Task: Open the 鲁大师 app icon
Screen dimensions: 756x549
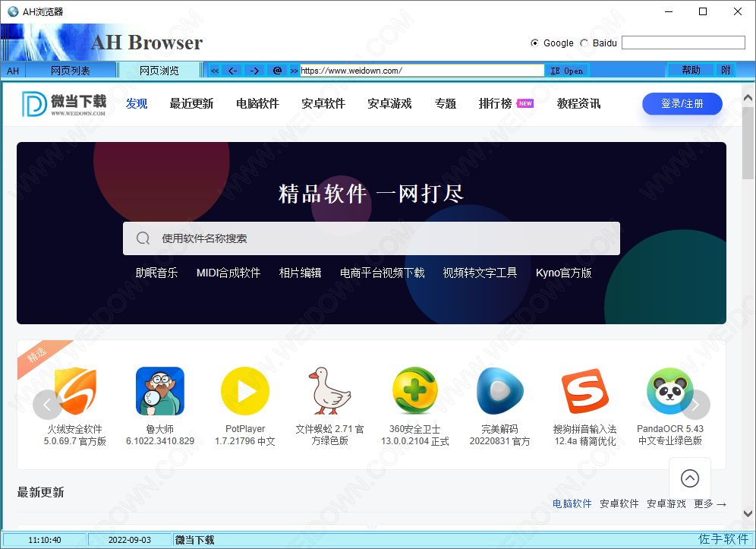Action: click(x=160, y=391)
